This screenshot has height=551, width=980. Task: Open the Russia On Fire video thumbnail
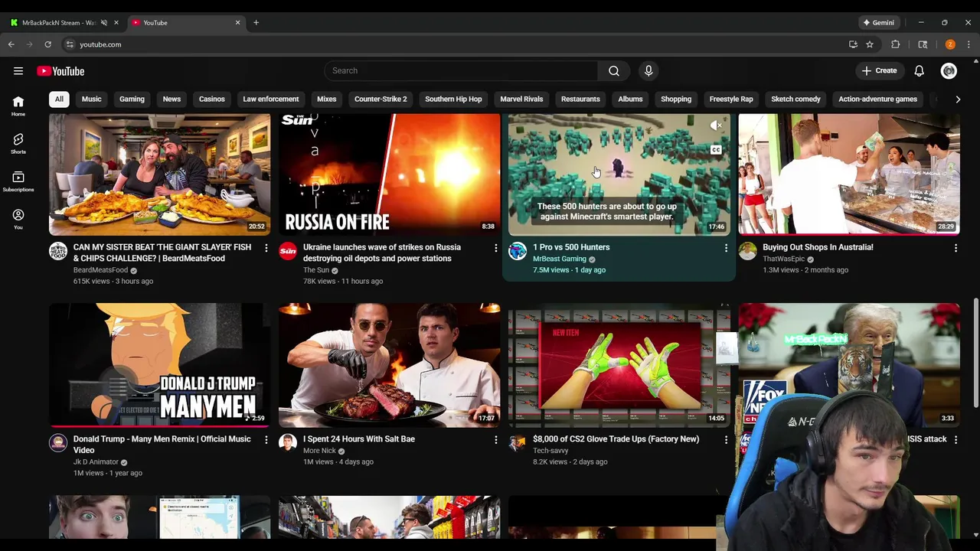pyautogui.click(x=389, y=174)
